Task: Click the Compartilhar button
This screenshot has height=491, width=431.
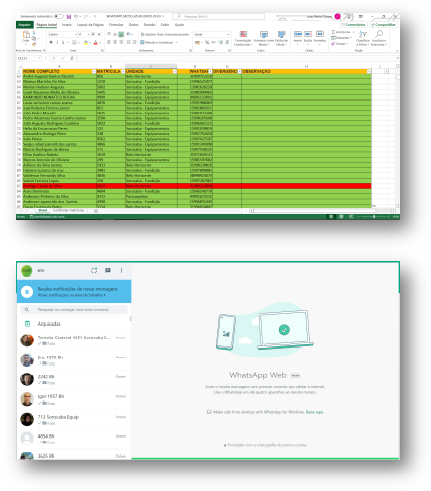Action: click(383, 25)
